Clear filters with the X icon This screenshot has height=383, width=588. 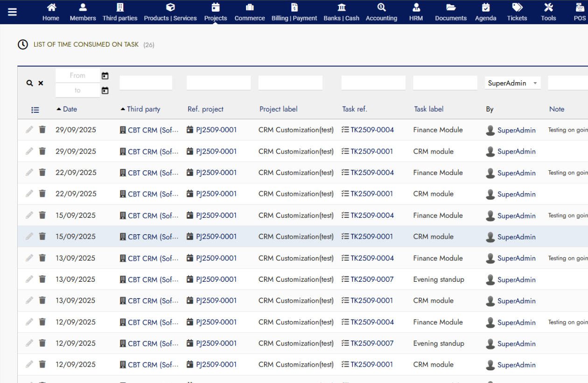pyautogui.click(x=41, y=83)
